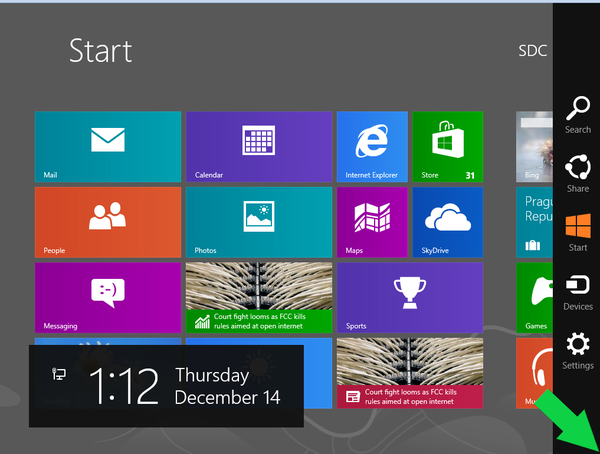600x454 pixels.
Task: Open the Store tile
Action: tap(448, 147)
